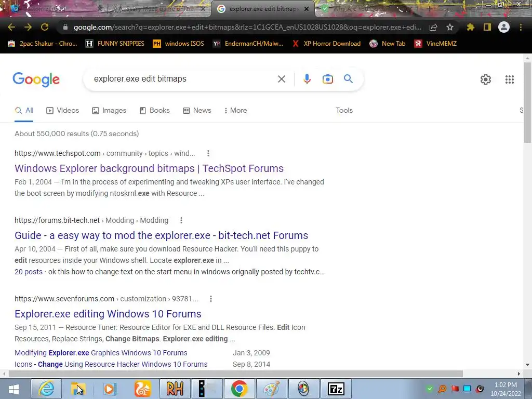Open the Chrome taskbar icon
532x399 pixels.
point(239,389)
